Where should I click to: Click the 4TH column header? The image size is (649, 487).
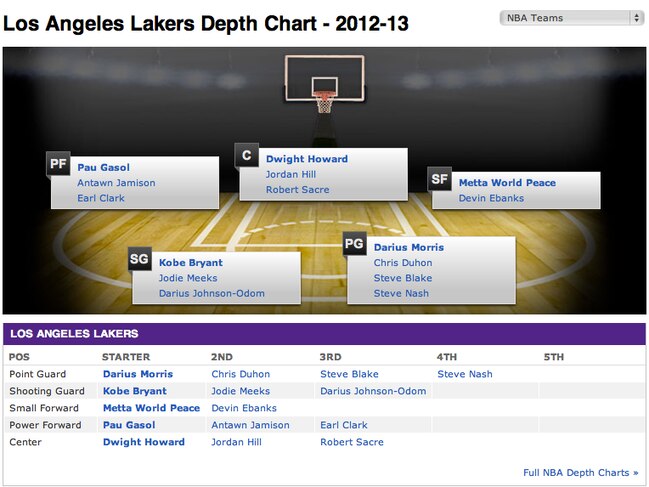(447, 357)
